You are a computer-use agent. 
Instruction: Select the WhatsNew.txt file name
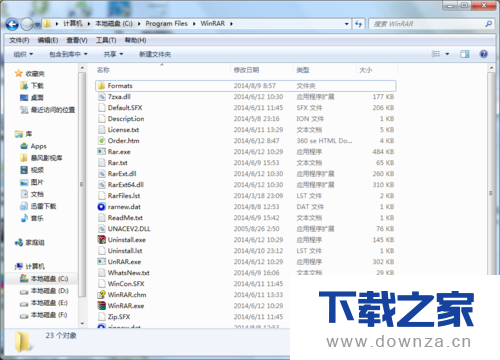click(x=129, y=273)
